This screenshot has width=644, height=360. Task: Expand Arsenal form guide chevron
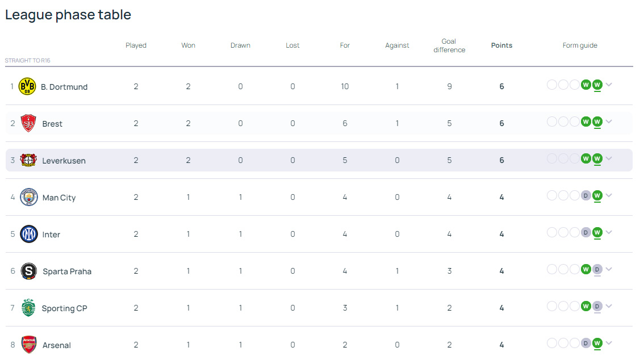pyautogui.click(x=609, y=343)
